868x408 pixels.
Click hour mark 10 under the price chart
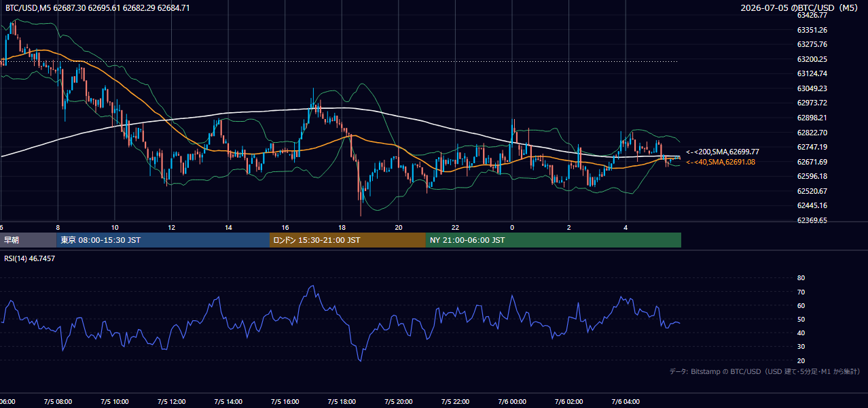[115, 227]
